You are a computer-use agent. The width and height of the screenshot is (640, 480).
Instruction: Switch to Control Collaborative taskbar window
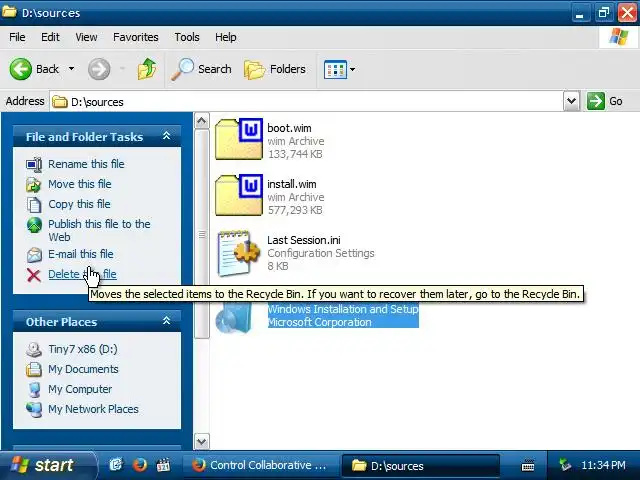[x=261, y=465]
